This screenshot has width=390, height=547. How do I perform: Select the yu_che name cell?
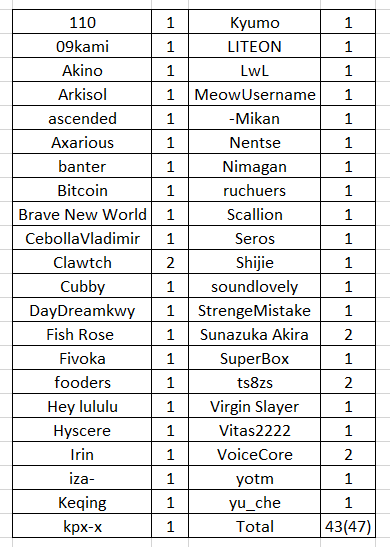[x=254, y=502]
